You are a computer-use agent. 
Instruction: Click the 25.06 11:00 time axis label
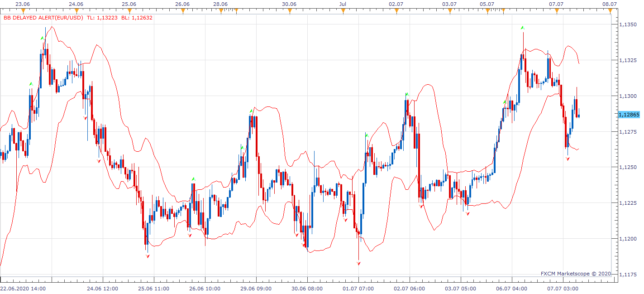click(154, 289)
